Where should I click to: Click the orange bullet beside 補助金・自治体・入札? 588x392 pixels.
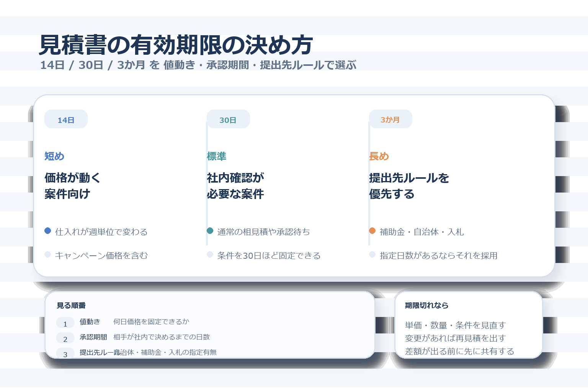[372, 231]
